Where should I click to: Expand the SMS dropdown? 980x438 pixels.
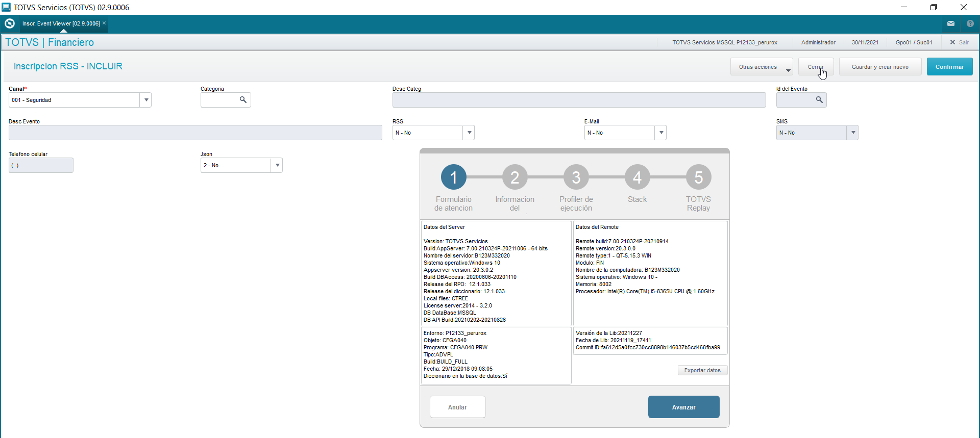point(853,133)
